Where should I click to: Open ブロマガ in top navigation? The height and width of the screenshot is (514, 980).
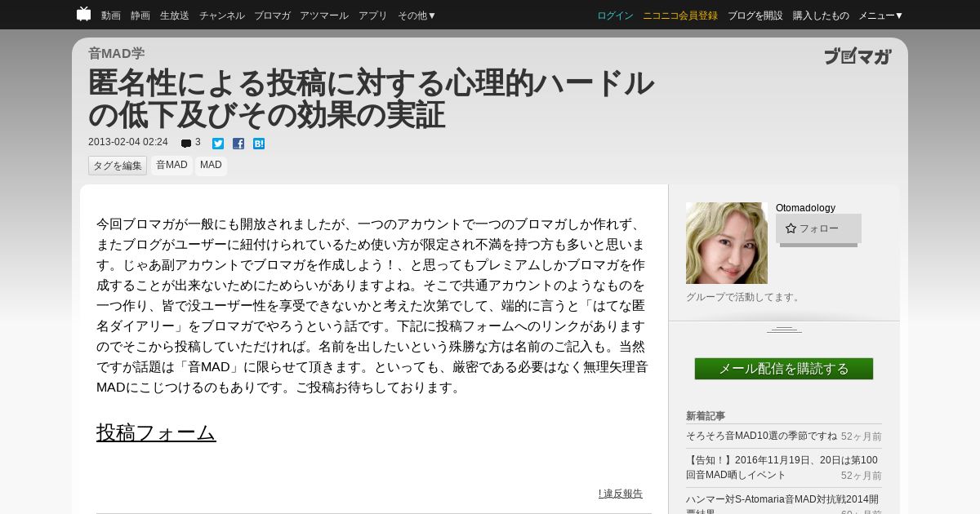click(272, 16)
